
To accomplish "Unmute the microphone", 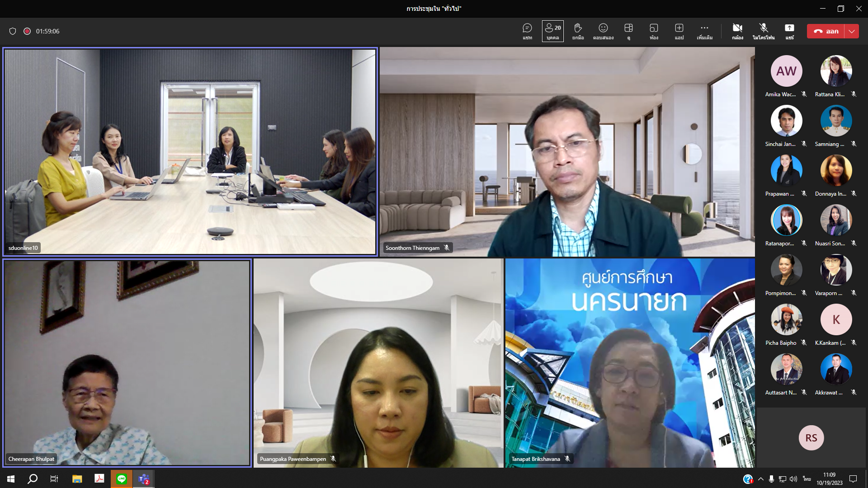I will 764,31.
